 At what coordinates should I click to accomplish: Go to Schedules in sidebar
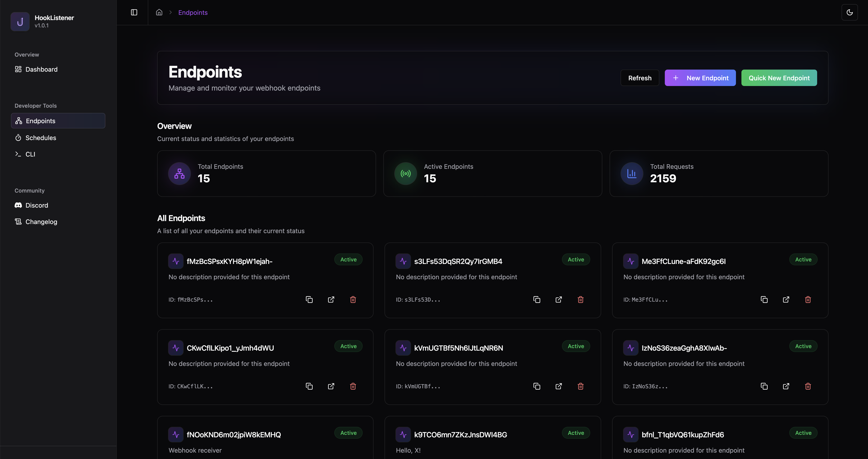40,138
